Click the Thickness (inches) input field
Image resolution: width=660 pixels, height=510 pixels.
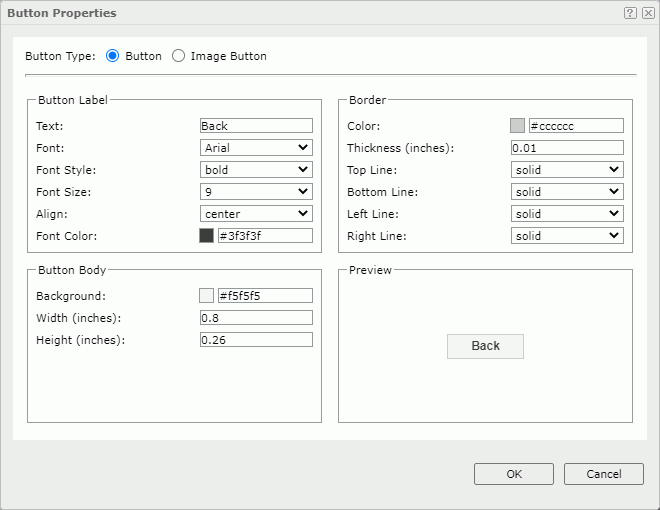click(x=567, y=148)
